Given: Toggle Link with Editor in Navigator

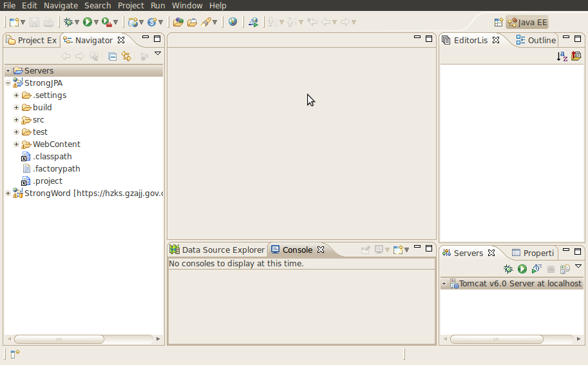Looking at the screenshot, I should coord(126,56).
